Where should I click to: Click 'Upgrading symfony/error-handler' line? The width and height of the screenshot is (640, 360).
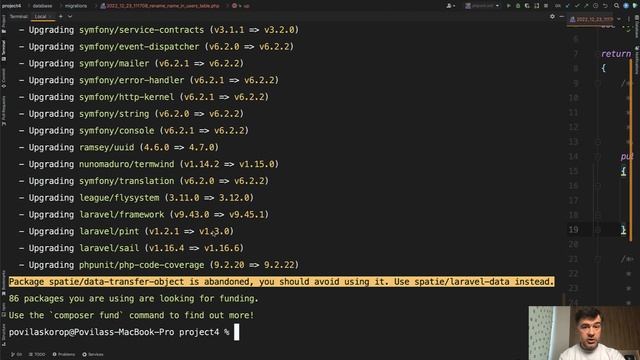pyautogui.click(x=149, y=80)
